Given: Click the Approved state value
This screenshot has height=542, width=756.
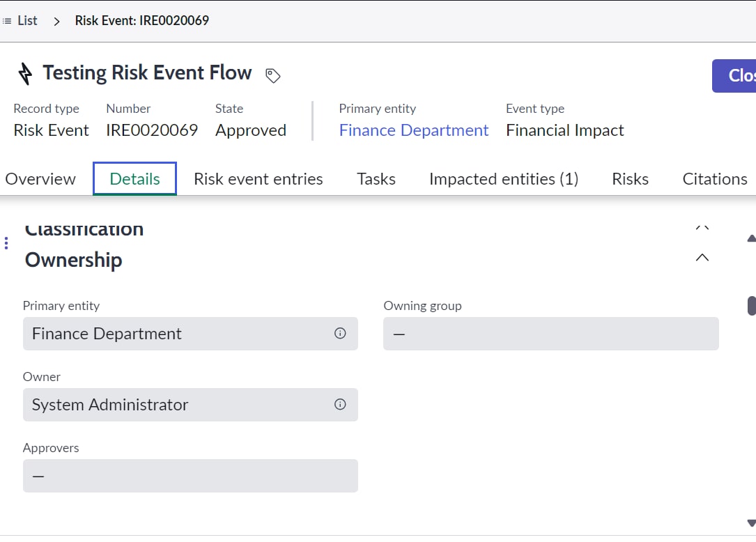Looking at the screenshot, I should pyautogui.click(x=251, y=130).
